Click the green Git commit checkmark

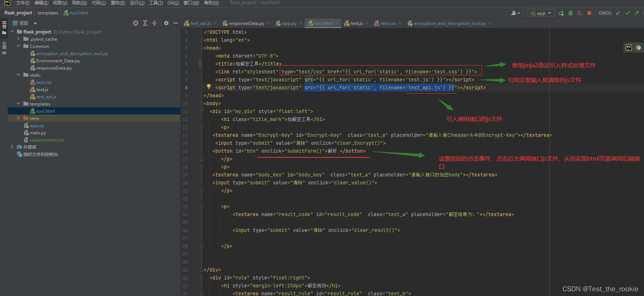click(x=627, y=13)
